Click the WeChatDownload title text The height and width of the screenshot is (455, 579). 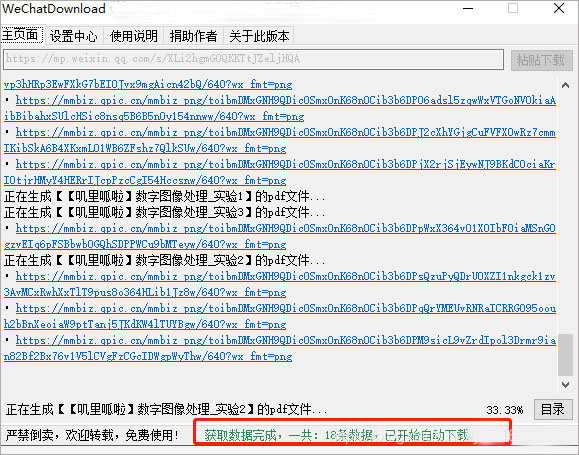54,9
